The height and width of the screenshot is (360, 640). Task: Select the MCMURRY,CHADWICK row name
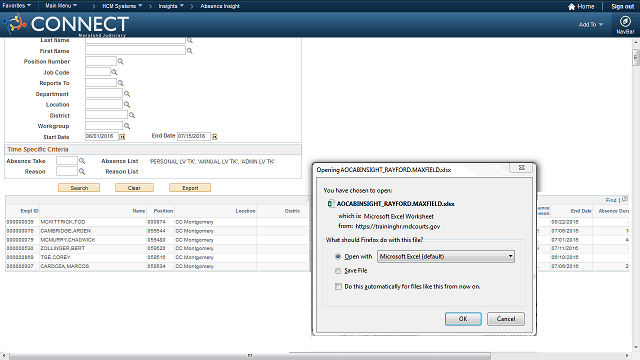(68, 240)
